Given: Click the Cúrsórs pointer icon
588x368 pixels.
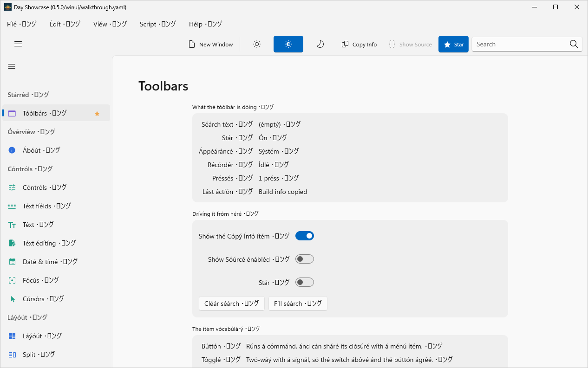Looking at the screenshot, I should point(13,299).
